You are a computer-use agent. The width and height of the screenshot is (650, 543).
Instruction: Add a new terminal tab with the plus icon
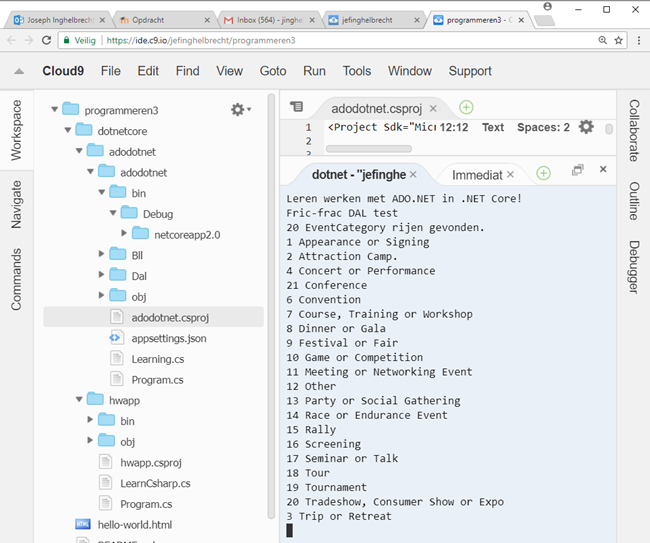point(543,173)
